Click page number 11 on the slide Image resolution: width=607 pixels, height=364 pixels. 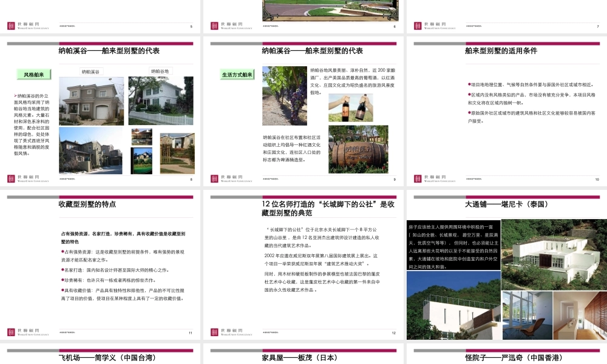191,333
